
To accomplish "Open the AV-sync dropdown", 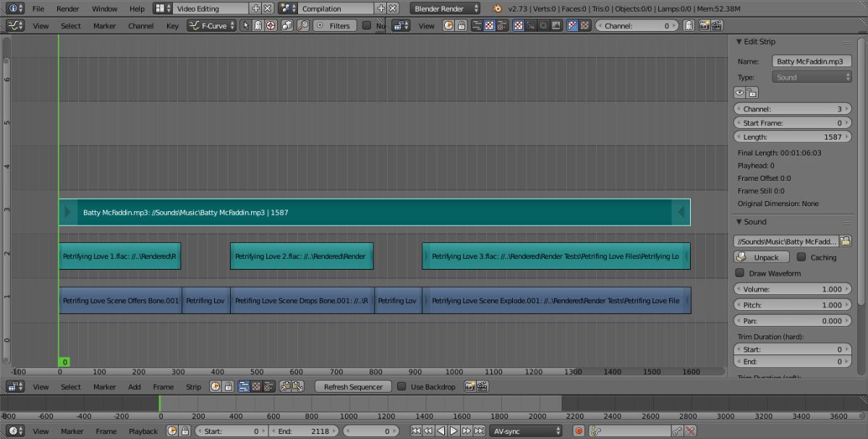I will point(526,431).
